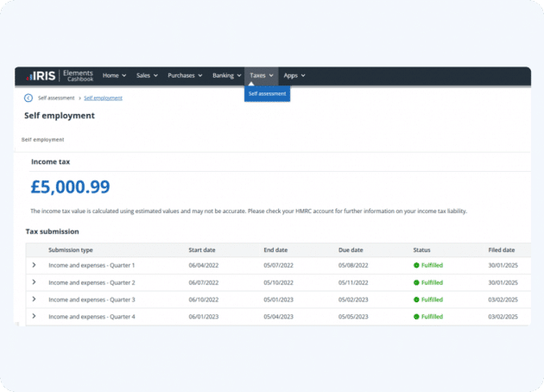Click the Fulfilled status in Quarter 1 row

428,265
